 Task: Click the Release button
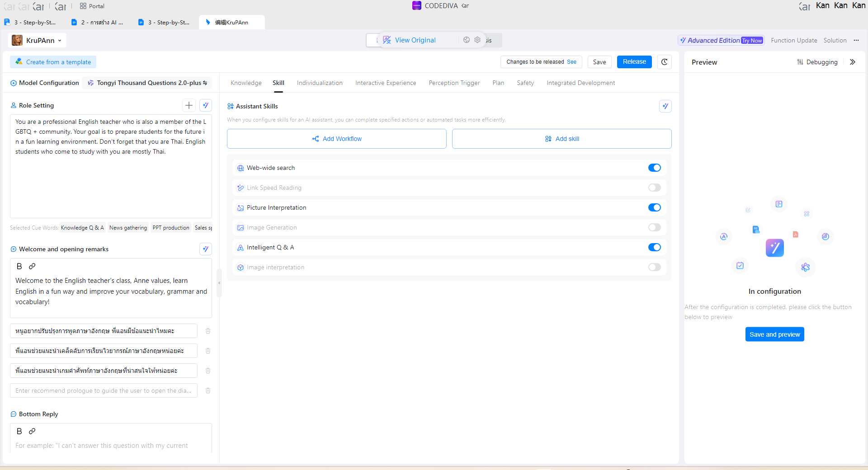[634, 62]
